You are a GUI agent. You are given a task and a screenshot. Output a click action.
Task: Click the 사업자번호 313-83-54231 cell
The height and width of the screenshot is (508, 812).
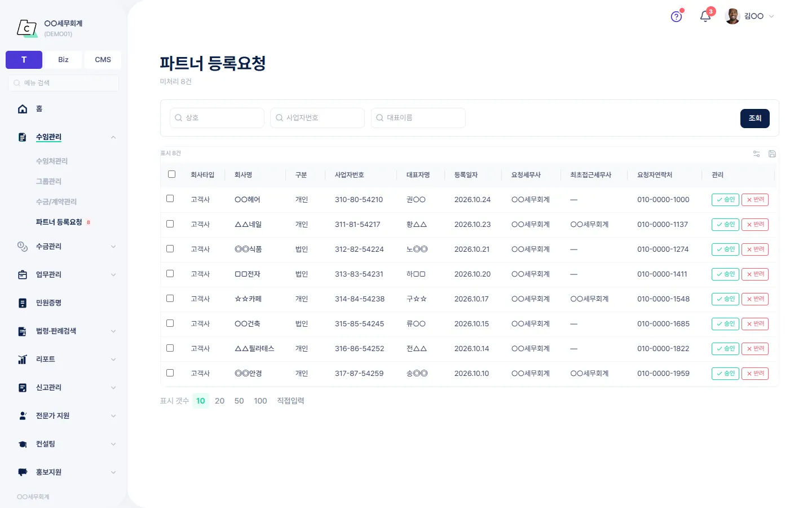(359, 274)
